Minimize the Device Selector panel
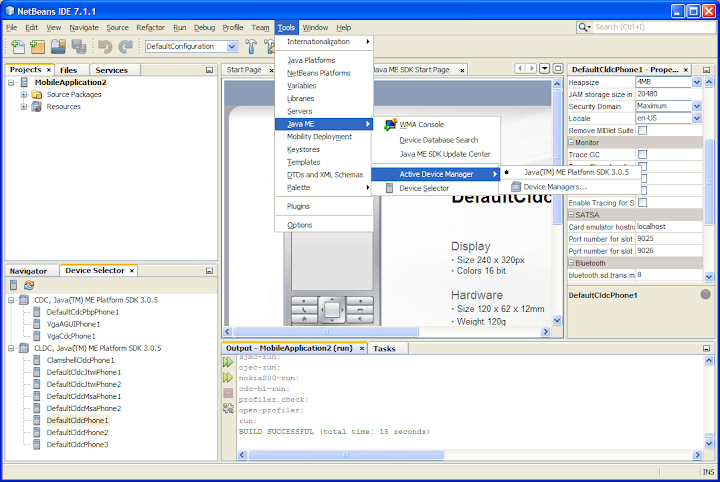Viewport: 720px width, 482px height. [x=209, y=271]
